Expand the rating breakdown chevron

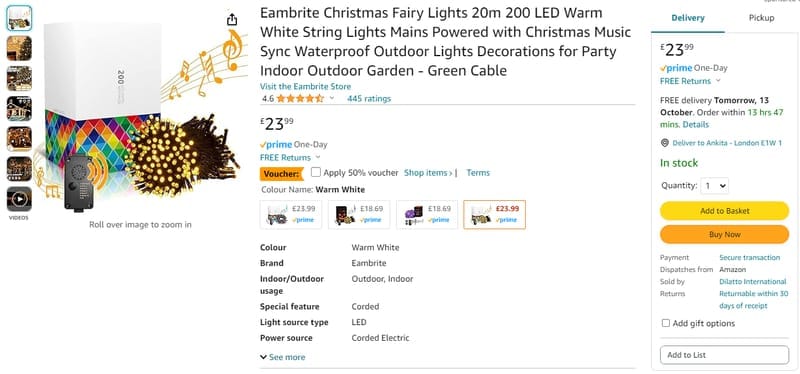[332, 98]
